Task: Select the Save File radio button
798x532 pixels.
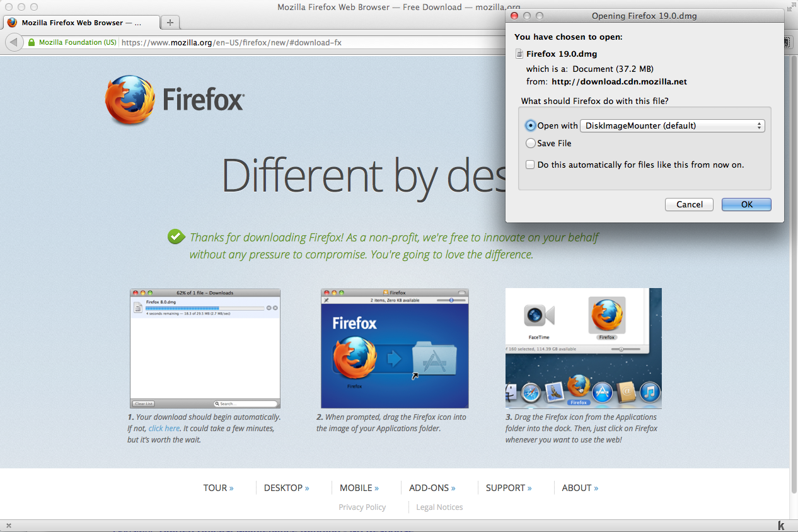Action: (x=531, y=143)
